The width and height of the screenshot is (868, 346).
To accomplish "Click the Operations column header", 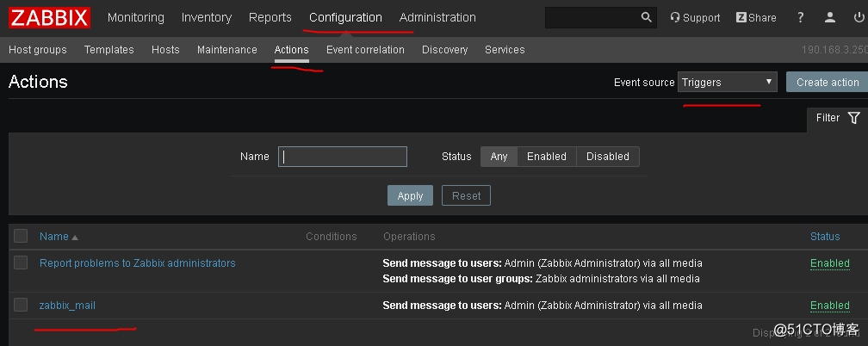I will coord(409,237).
